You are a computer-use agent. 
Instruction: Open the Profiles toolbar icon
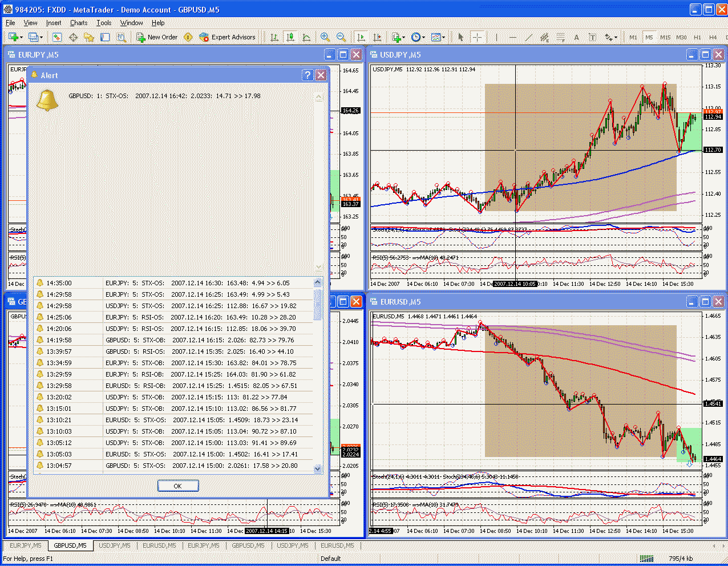(x=33, y=37)
